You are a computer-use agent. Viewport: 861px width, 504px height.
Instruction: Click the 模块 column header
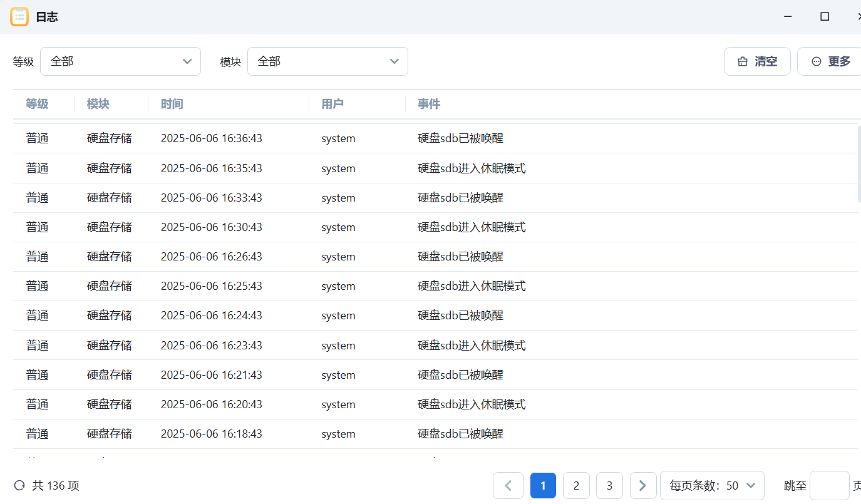pyautogui.click(x=98, y=104)
